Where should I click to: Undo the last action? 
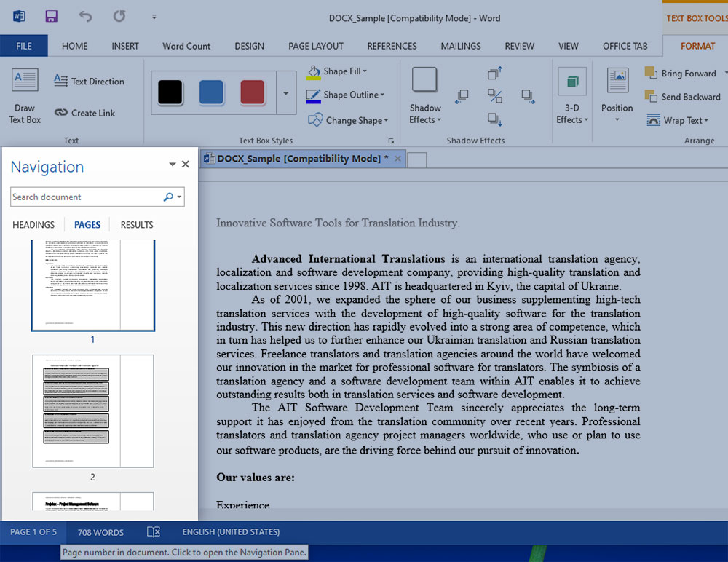click(85, 17)
